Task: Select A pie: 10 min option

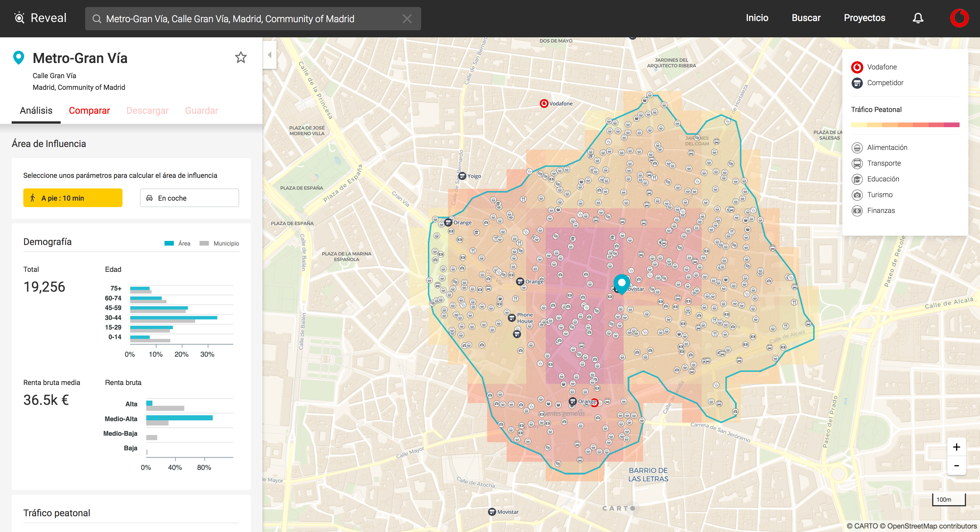Action: tap(73, 198)
